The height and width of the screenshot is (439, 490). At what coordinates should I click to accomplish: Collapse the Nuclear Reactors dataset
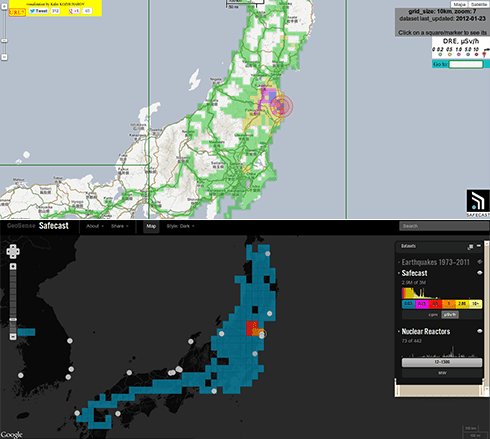pyautogui.click(x=399, y=331)
